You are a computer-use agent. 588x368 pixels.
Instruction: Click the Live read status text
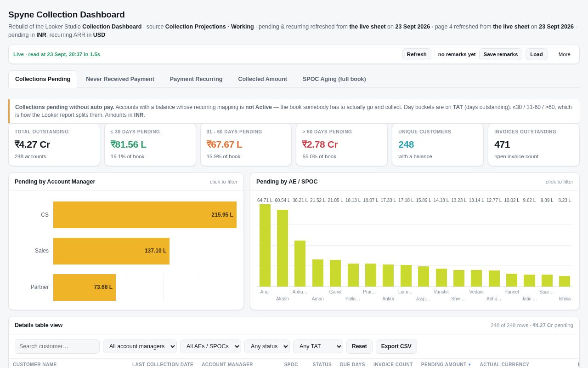[57, 54]
